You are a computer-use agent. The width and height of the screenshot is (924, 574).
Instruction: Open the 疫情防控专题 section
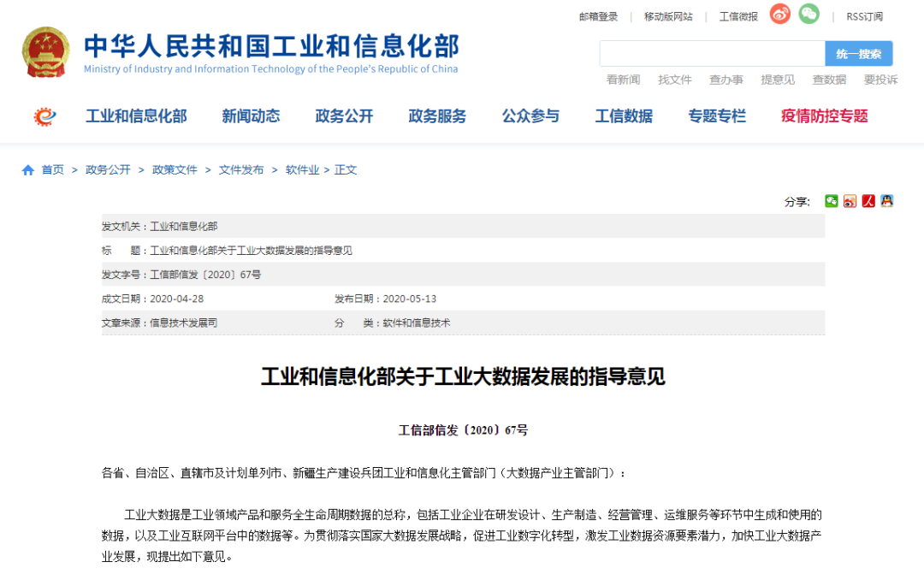[823, 116]
